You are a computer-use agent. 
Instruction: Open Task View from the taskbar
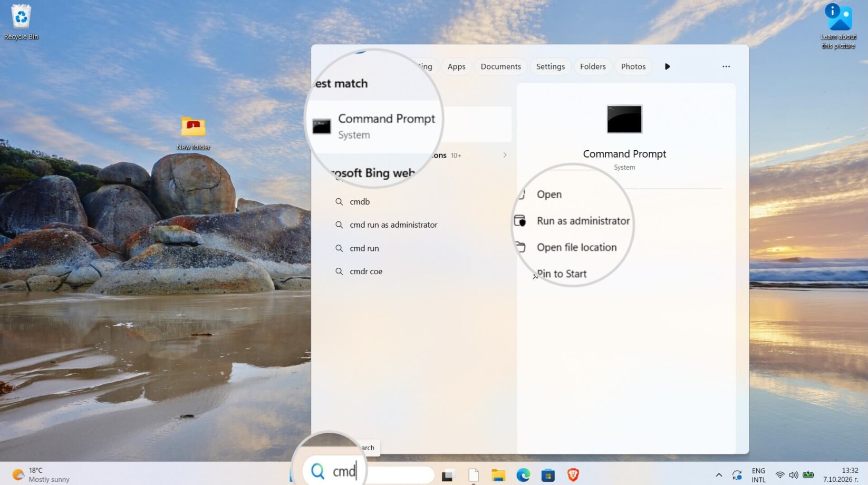coord(448,475)
